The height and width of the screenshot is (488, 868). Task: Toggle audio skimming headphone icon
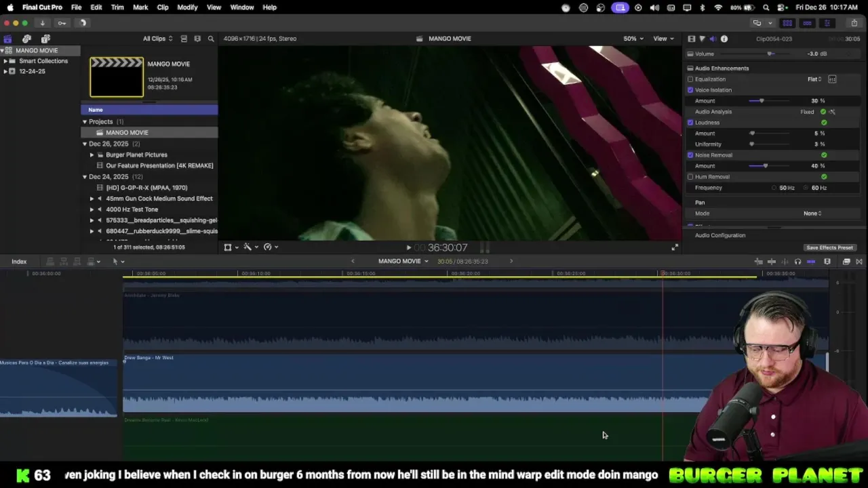[x=797, y=262]
